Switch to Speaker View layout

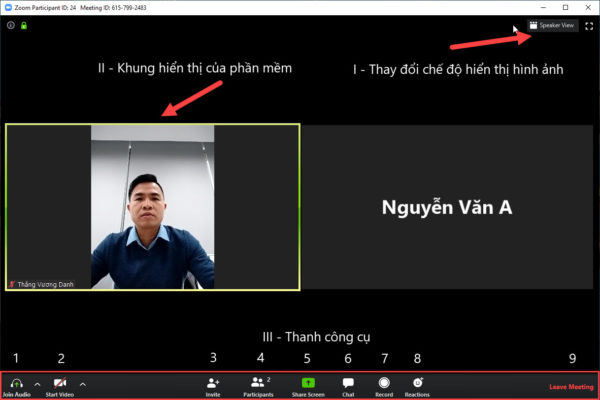coord(552,26)
